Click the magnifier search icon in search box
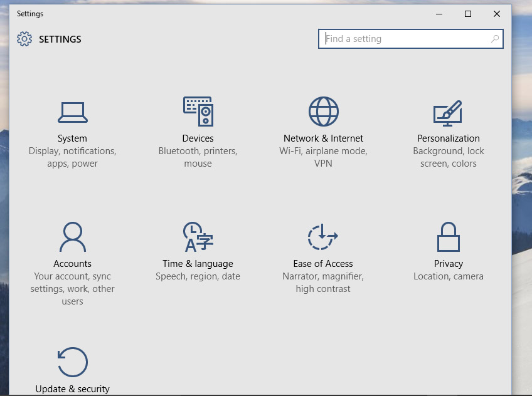The height and width of the screenshot is (396, 532). click(495, 39)
